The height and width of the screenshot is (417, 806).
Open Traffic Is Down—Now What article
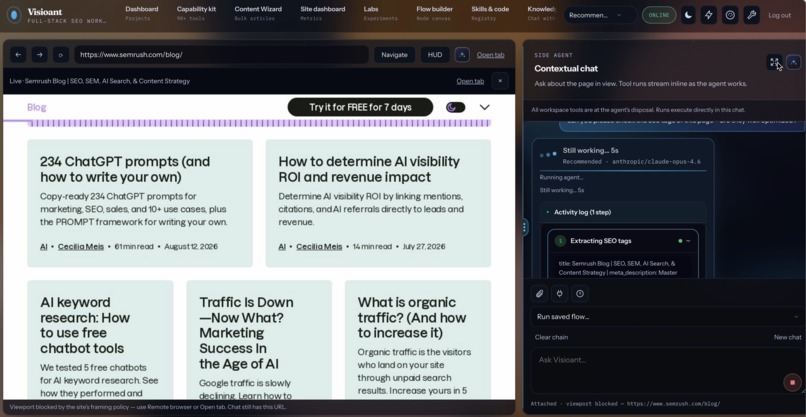(x=246, y=333)
